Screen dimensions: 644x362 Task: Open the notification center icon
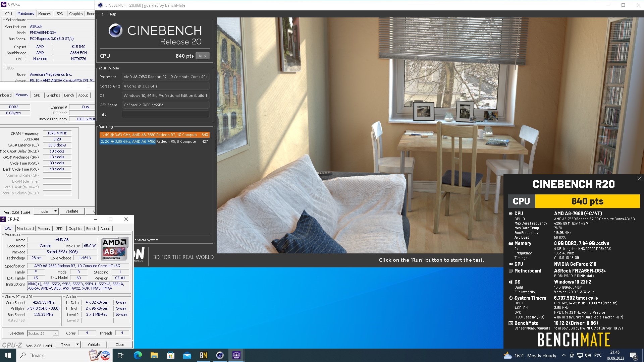(633, 356)
